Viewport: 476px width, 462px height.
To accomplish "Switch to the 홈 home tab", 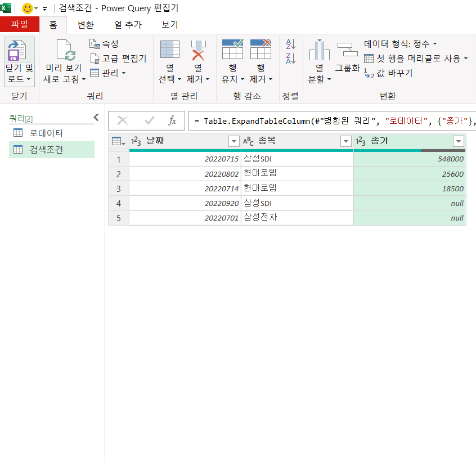I will (53, 25).
